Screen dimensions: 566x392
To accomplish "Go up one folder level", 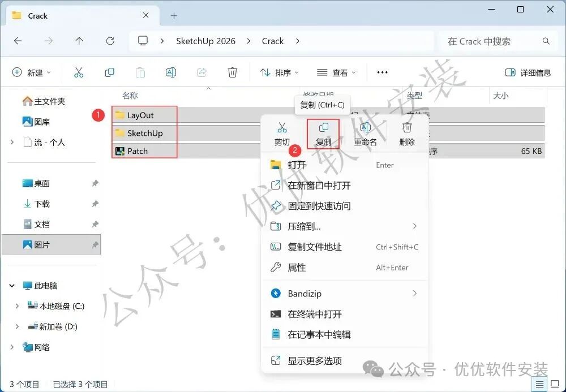I will [x=79, y=41].
